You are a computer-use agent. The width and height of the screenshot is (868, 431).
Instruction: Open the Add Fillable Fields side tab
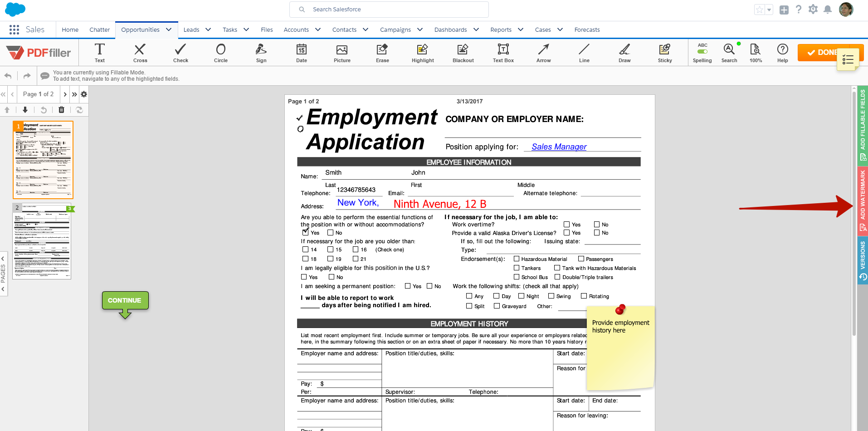coord(863,125)
